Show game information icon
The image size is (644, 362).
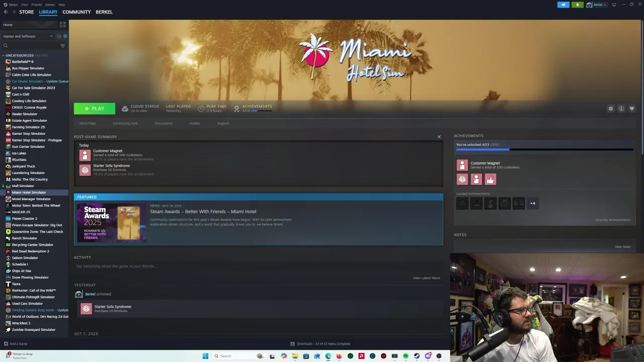click(621, 109)
